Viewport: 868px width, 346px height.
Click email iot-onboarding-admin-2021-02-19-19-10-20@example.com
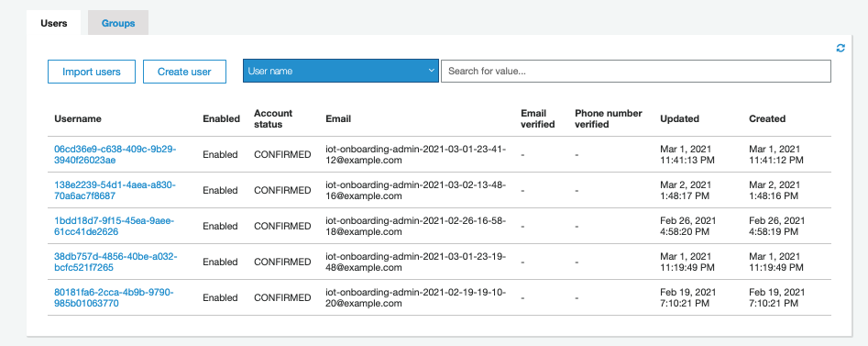[416, 297]
